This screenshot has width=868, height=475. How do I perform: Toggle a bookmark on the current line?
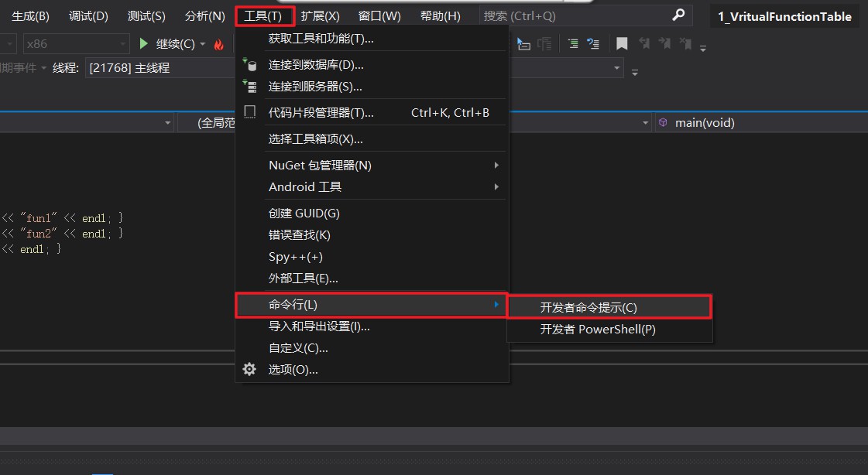[623, 43]
